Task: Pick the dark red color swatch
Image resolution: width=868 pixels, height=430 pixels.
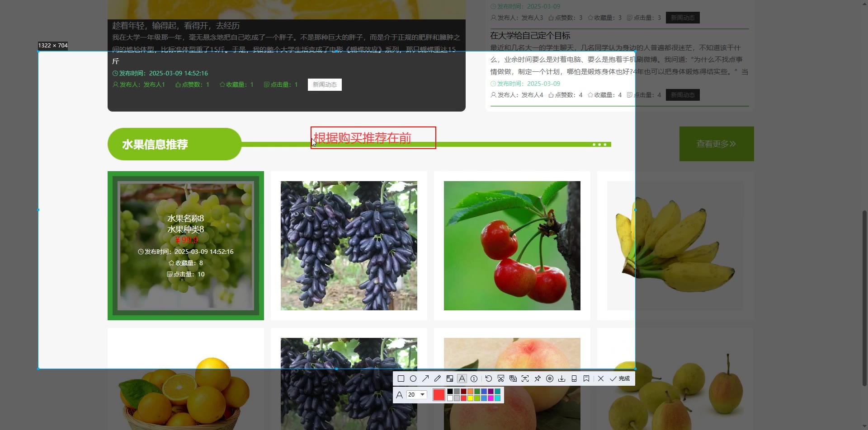Action: click(x=464, y=392)
